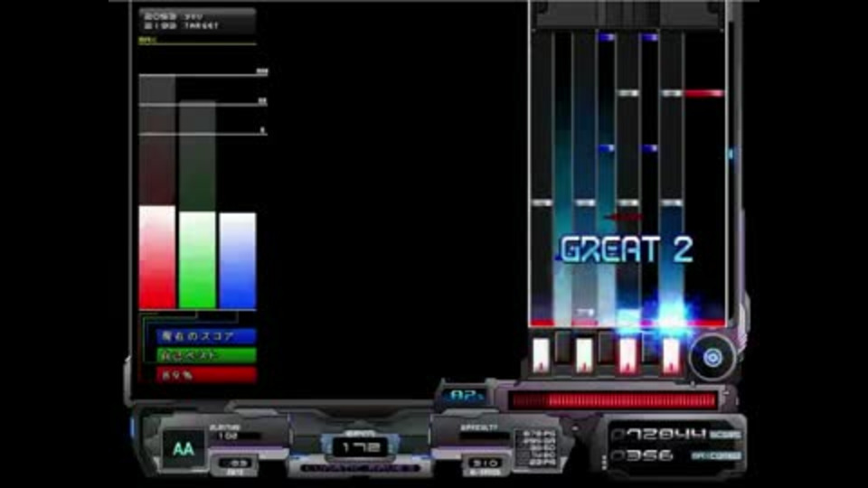Image resolution: width=868 pixels, height=488 pixels.
Task: Click the red score graph bar
Action: (x=157, y=257)
